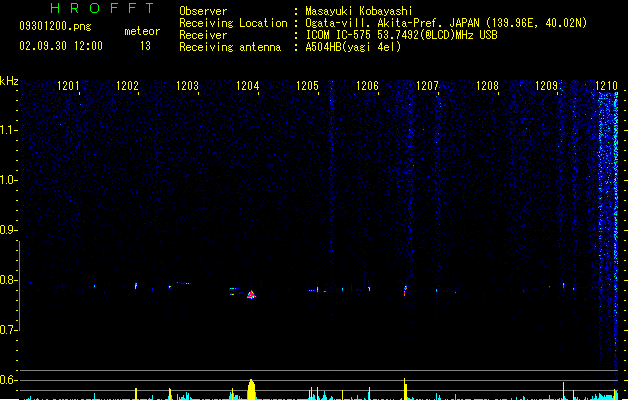This screenshot has width=629, height=400.
Task: Click the 1208 time marker
Action: click(487, 86)
